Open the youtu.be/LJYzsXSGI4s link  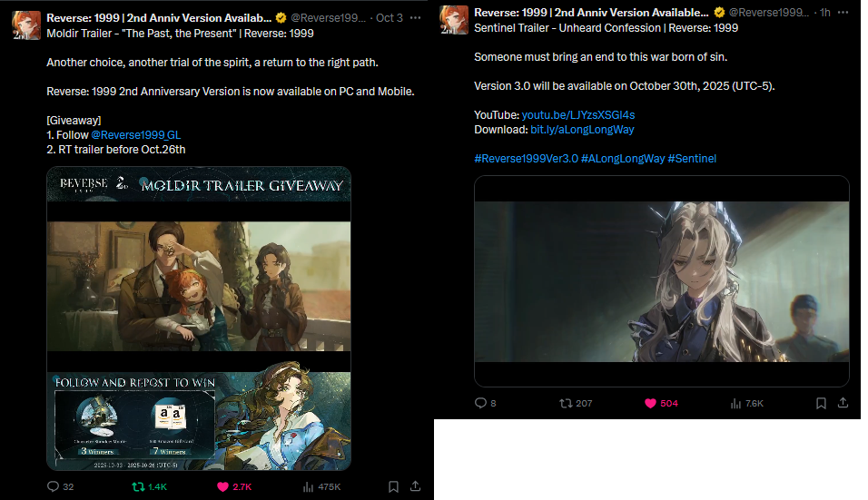pos(578,115)
